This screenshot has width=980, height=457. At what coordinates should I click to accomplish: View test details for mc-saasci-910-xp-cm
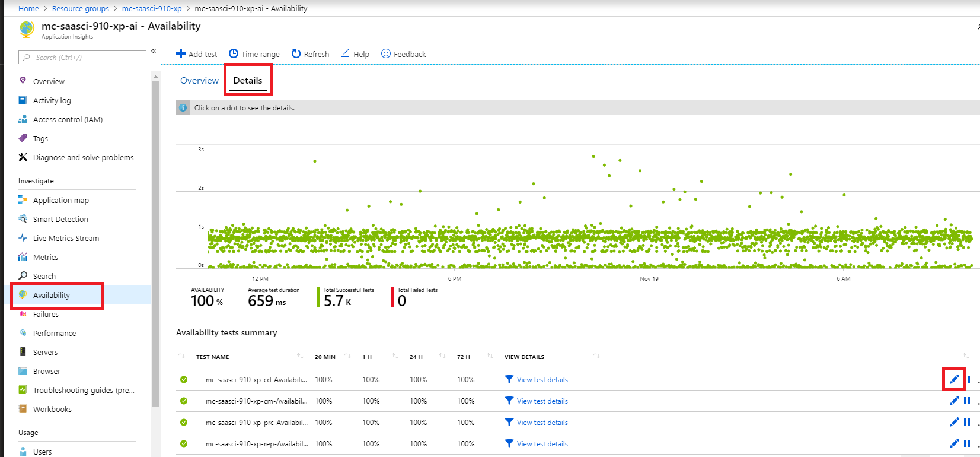pyautogui.click(x=542, y=401)
